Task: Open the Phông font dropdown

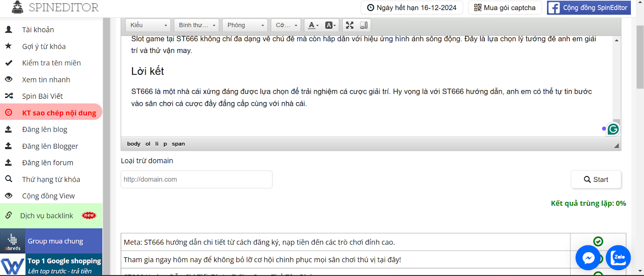Action: 245,25
